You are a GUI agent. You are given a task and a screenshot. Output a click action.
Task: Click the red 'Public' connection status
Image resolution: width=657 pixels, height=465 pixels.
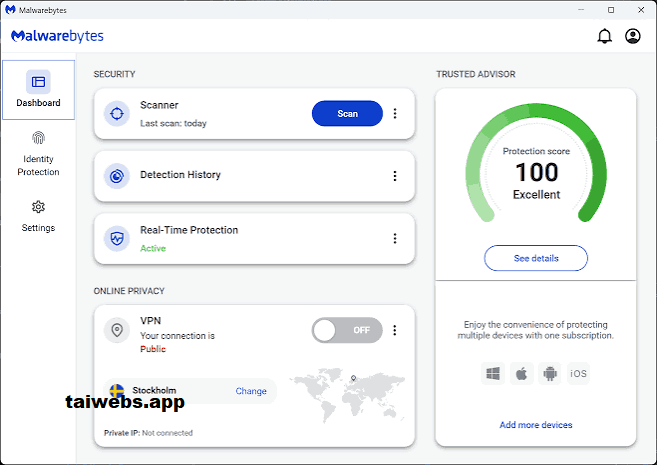[153, 349]
